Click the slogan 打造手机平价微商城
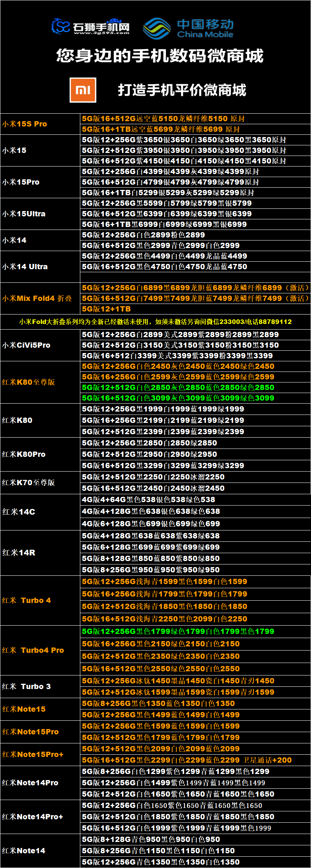The width and height of the screenshot is (311, 868). (x=182, y=90)
